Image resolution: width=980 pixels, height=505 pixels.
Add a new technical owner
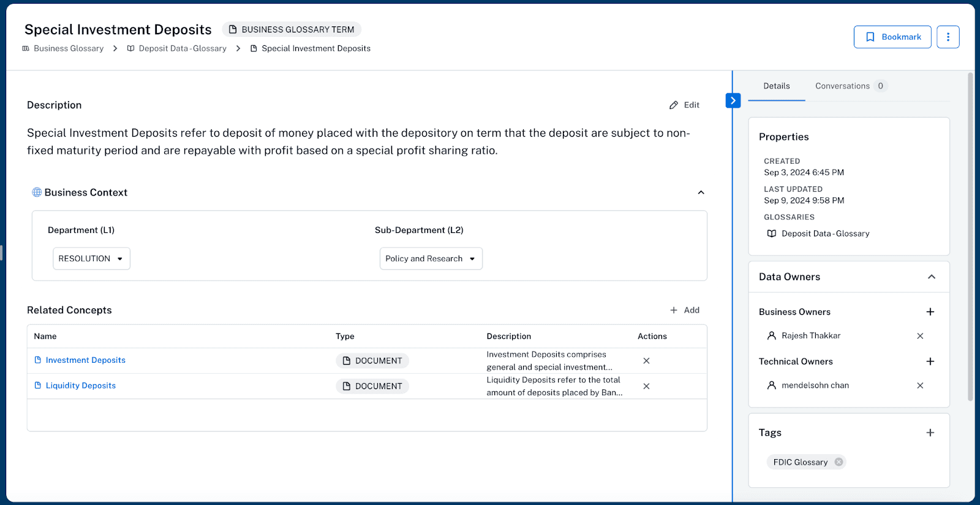tap(930, 362)
